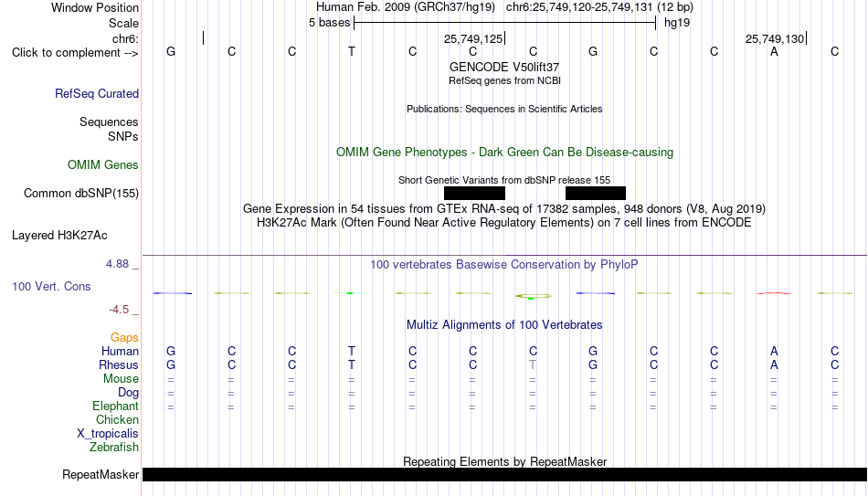Click the A base in Rhesus row
Image resolution: width=868 pixels, height=496 pixels.
pyautogui.click(x=775, y=364)
